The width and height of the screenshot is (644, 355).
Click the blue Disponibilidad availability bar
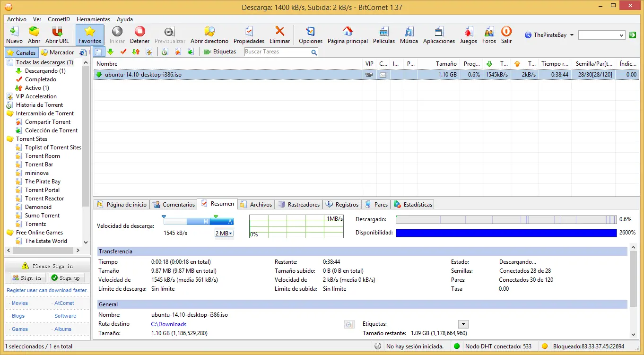click(506, 233)
